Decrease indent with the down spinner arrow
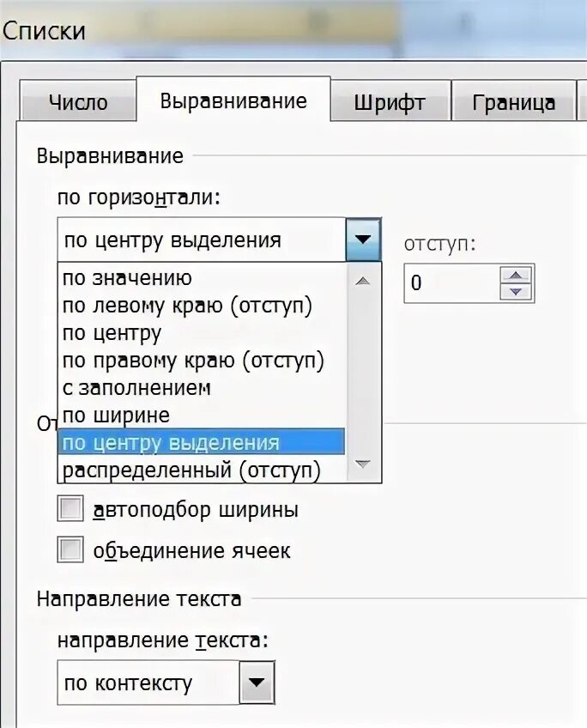587x728 pixels. click(516, 292)
